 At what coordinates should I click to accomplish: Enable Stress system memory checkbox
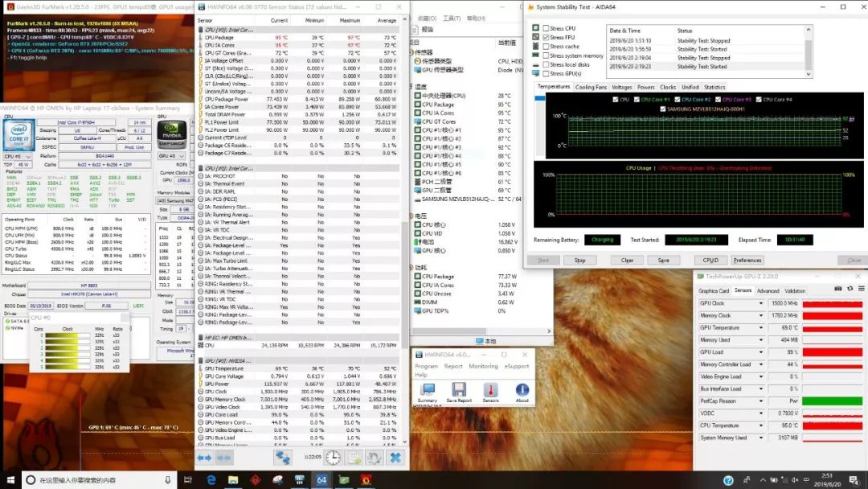(546, 55)
